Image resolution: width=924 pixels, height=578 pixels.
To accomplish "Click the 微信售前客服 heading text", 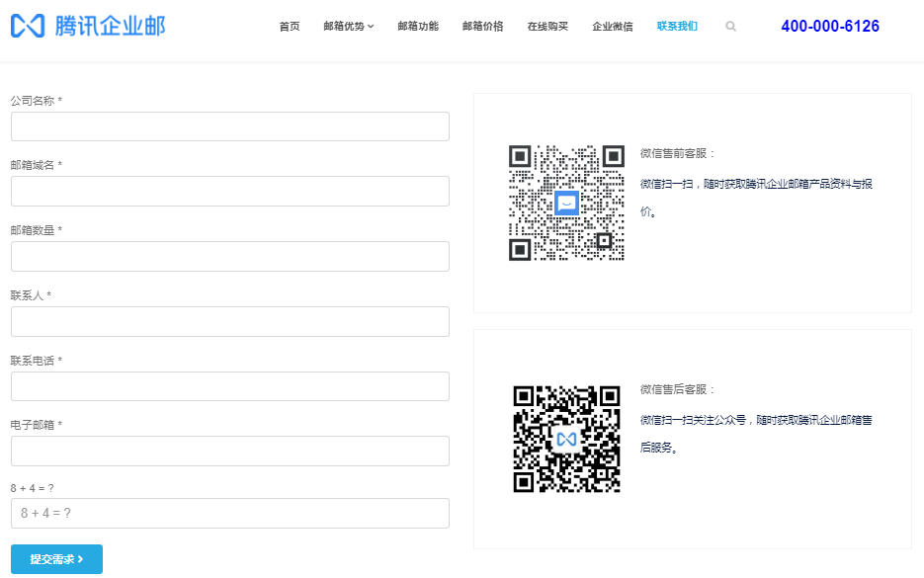I will pyautogui.click(x=677, y=153).
